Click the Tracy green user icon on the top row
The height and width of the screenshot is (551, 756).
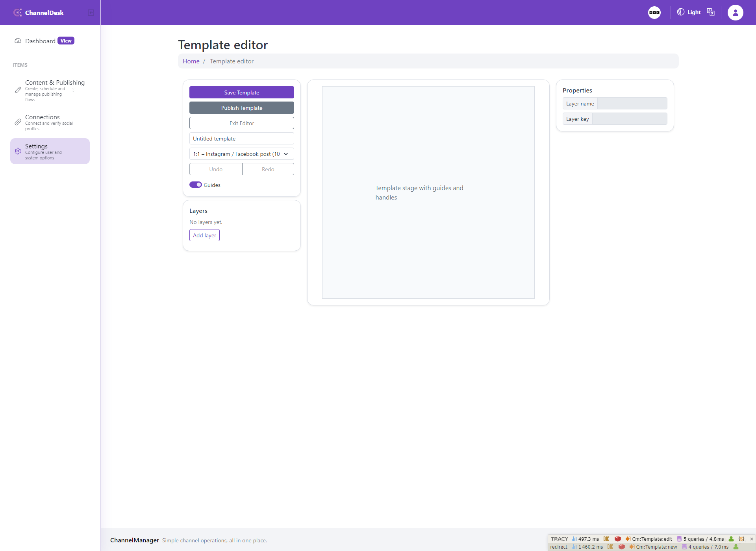tap(731, 539)
